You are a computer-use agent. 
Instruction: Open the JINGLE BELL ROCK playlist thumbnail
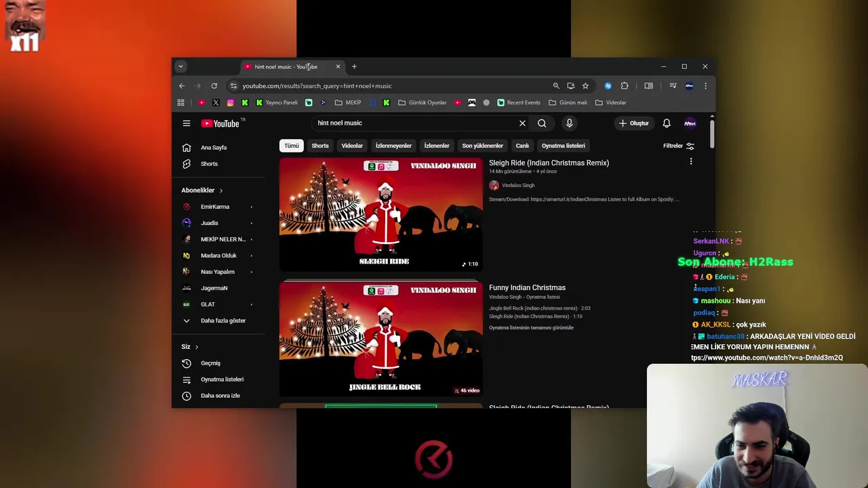[x=381, y=339]
